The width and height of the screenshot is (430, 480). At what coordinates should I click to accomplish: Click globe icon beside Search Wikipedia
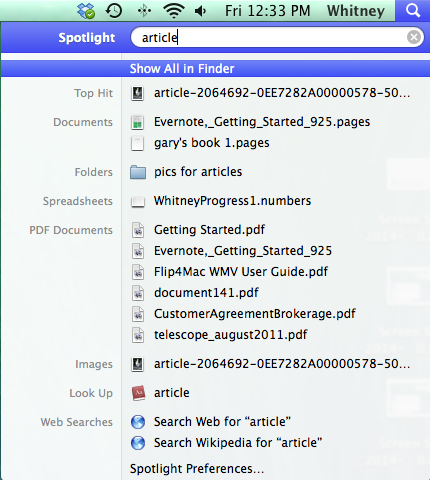click(x=138, y=443)
